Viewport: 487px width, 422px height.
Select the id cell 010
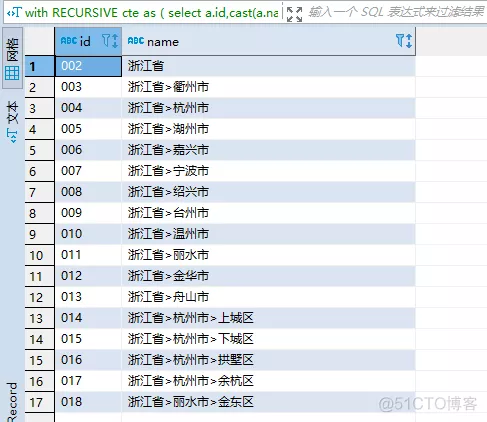tap(88, 234)
